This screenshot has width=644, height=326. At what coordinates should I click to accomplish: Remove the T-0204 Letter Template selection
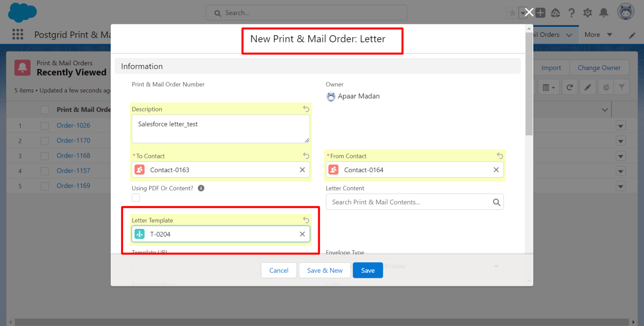click(x=302, y=234)
